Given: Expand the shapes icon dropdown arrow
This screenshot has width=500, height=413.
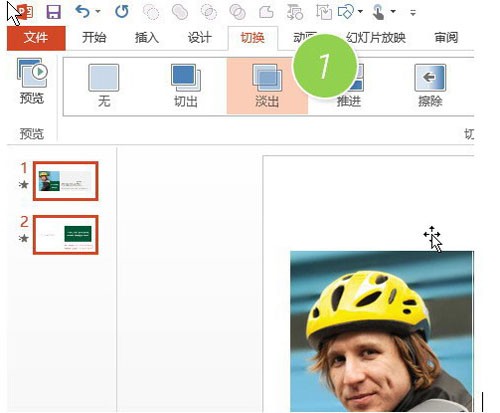Looking at the screenshot, I should pyautogui.click(x=361, y=12).
